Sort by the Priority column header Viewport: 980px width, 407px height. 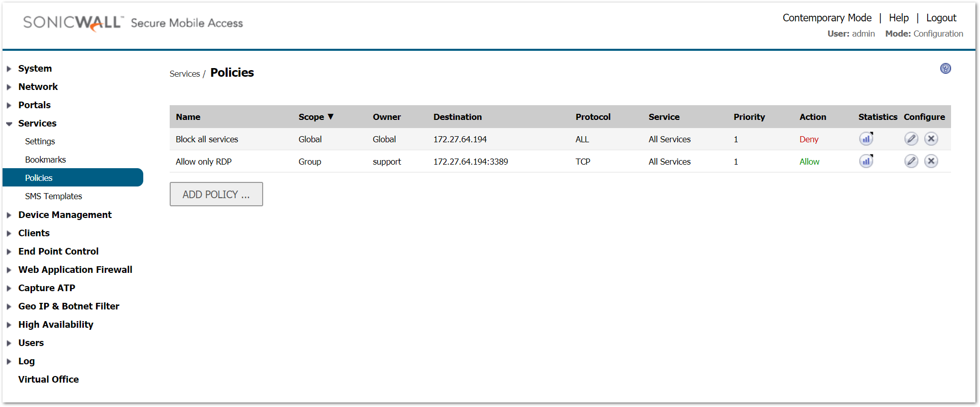point(749,117)
